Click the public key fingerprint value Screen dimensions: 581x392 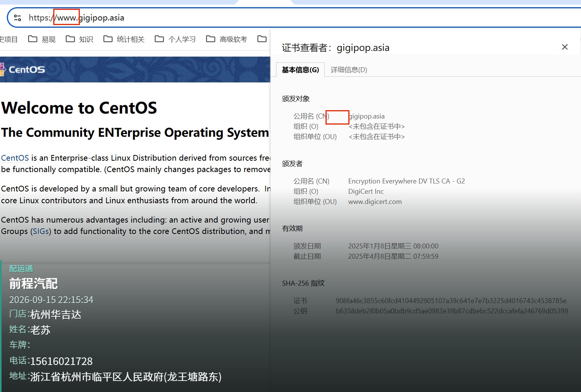[452, 311]
